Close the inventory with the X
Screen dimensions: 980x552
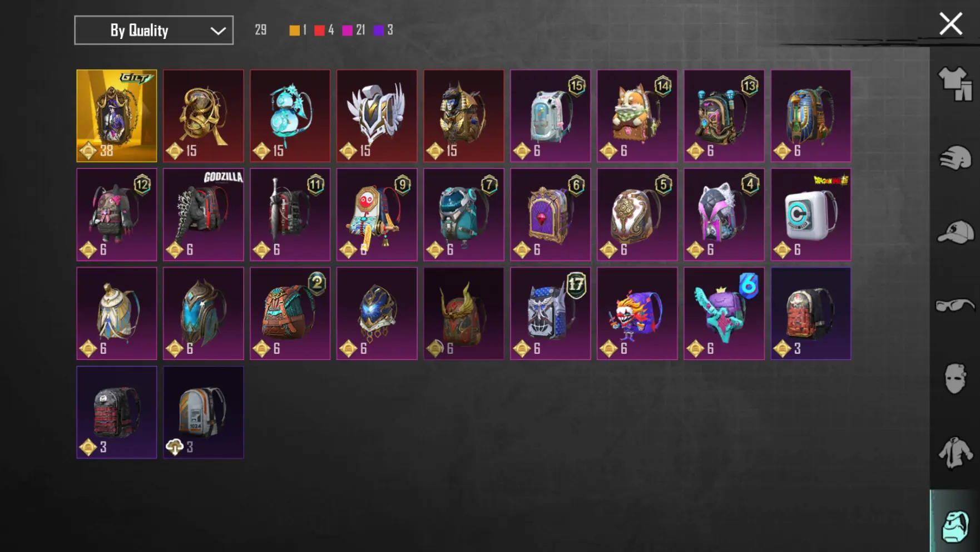click(x=951, y=24)
